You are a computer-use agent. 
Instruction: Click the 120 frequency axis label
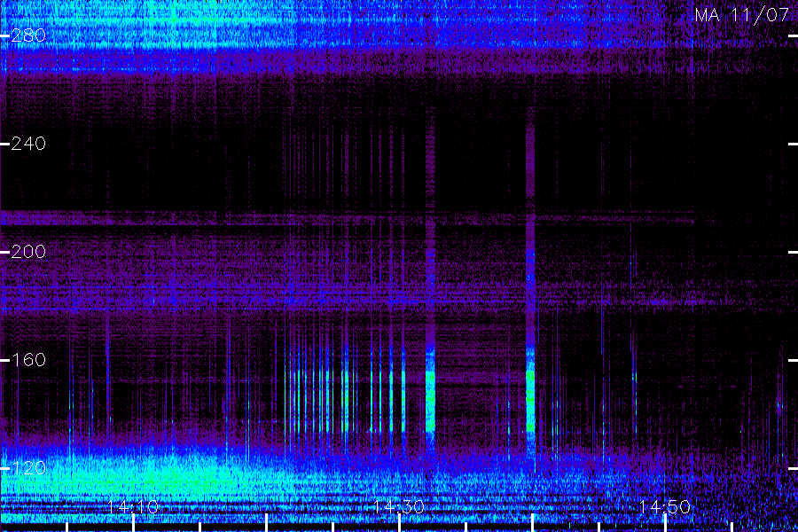point(28,468)
